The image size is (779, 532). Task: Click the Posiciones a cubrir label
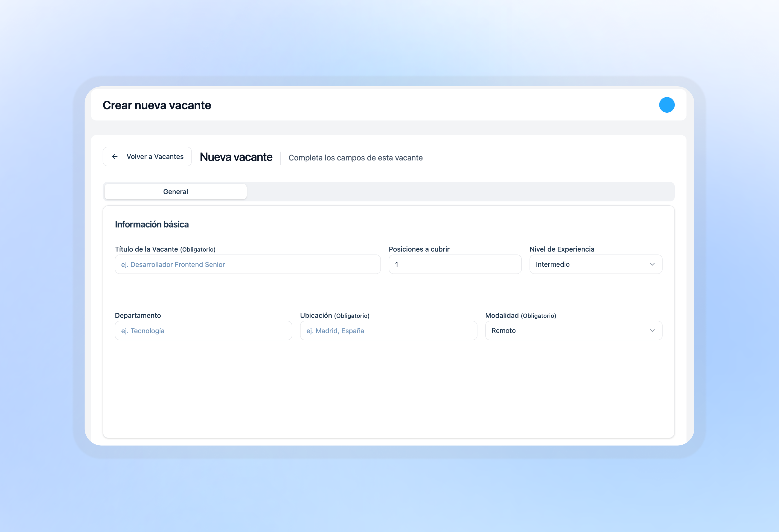point(419,249)
